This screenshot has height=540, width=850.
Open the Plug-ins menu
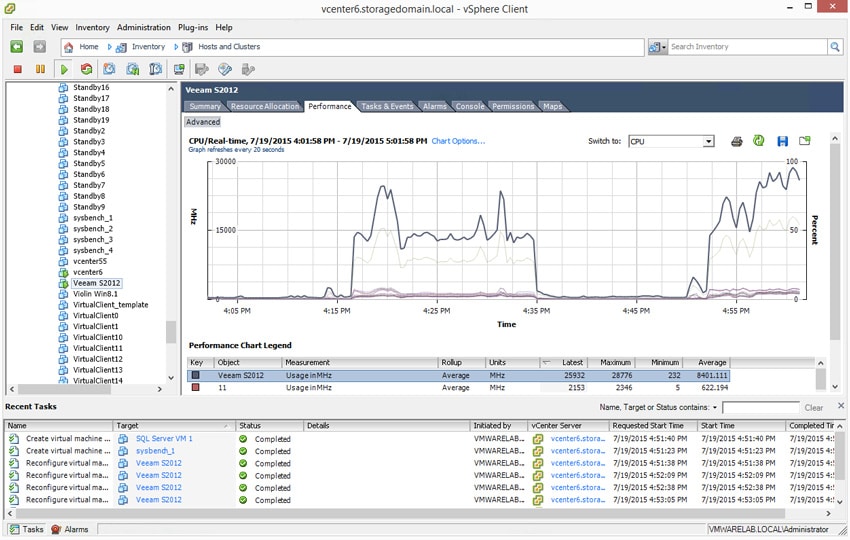193,28
